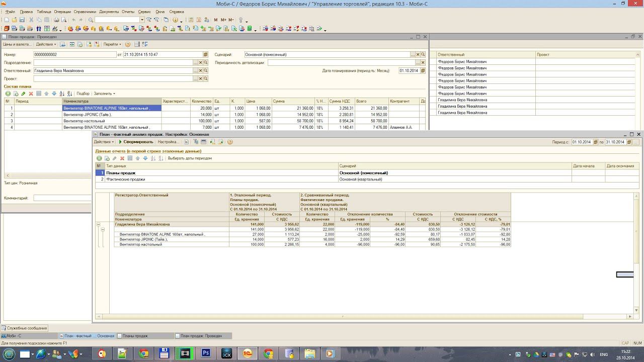The width and height of the screenshot is (644, 362).
Task: Open the Настройка... report settings
Action: (x=168, y=142)
